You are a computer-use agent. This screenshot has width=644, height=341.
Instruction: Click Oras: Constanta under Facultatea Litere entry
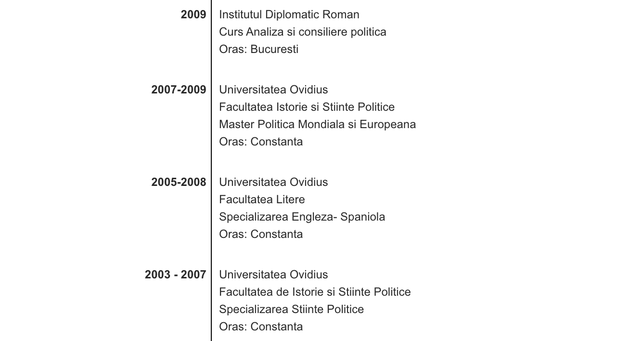(x=261, y=234)
